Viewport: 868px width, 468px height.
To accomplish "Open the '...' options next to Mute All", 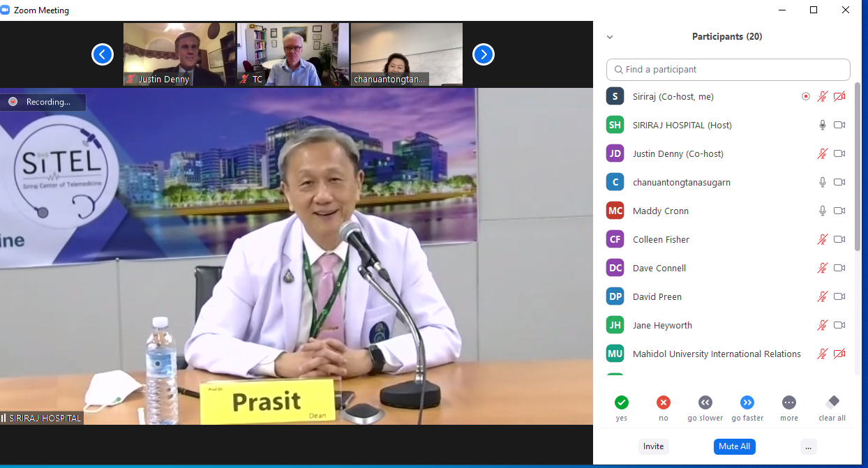I will click(808, 446).
